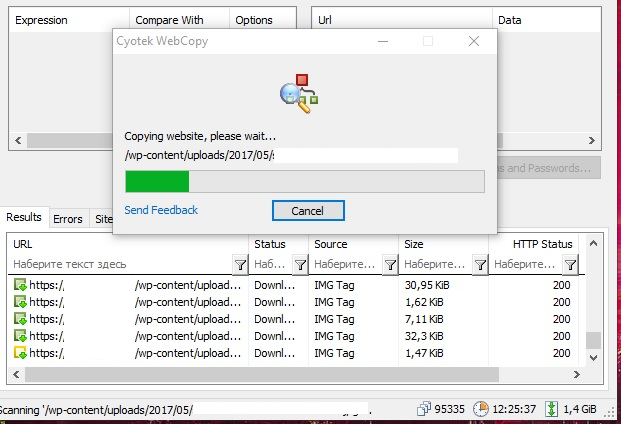This screenshot has width=621, height=424.
Task: Select the result row sized 1,62 KiB
Action: (x=293, y=302)
